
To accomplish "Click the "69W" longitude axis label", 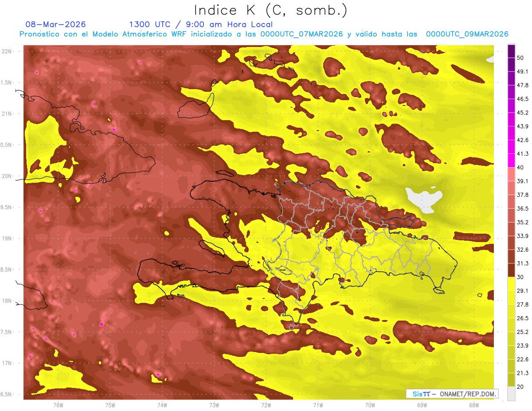I will (x=422, y=405).
